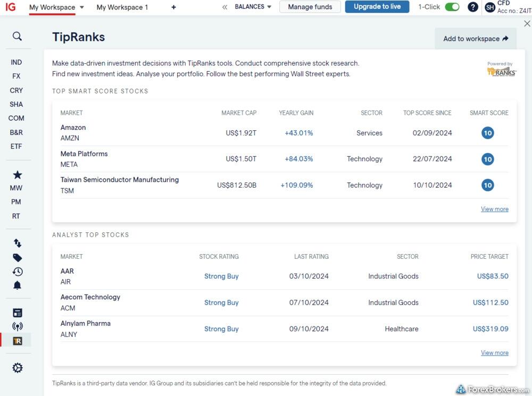Open the history clock icon
The width and height of the screenshot is (532, 396).
[x=17, y=272]
